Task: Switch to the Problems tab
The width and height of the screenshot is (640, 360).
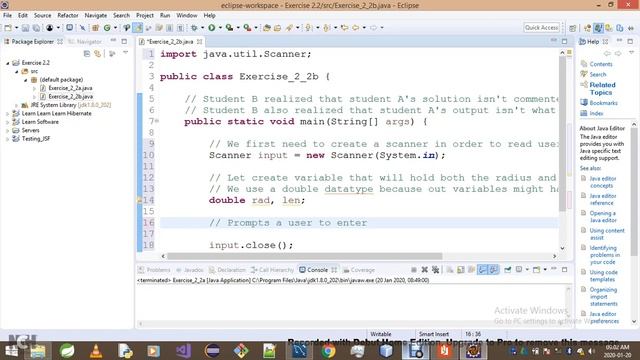Action: 154,270
